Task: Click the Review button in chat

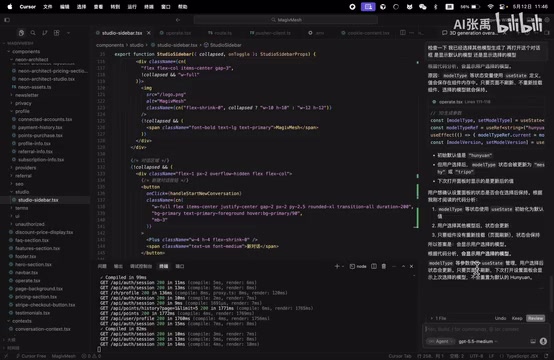Action: (x=535, y=318)
